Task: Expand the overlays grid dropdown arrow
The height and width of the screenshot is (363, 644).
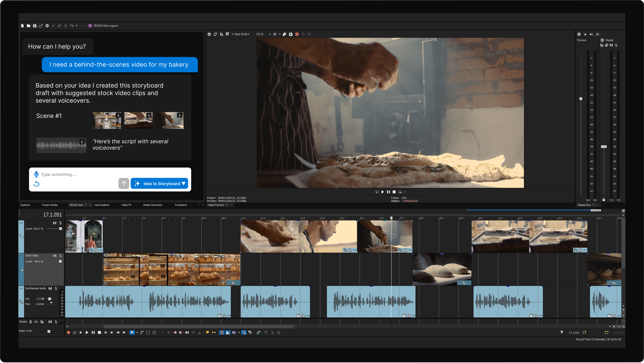Action: [x=280, y=34]
